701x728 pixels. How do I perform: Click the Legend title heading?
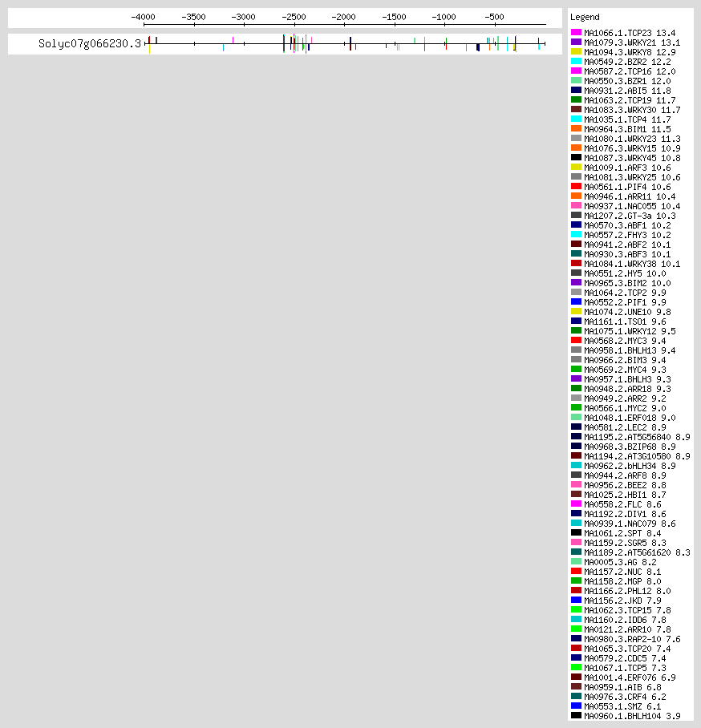(x=584, y=17)
